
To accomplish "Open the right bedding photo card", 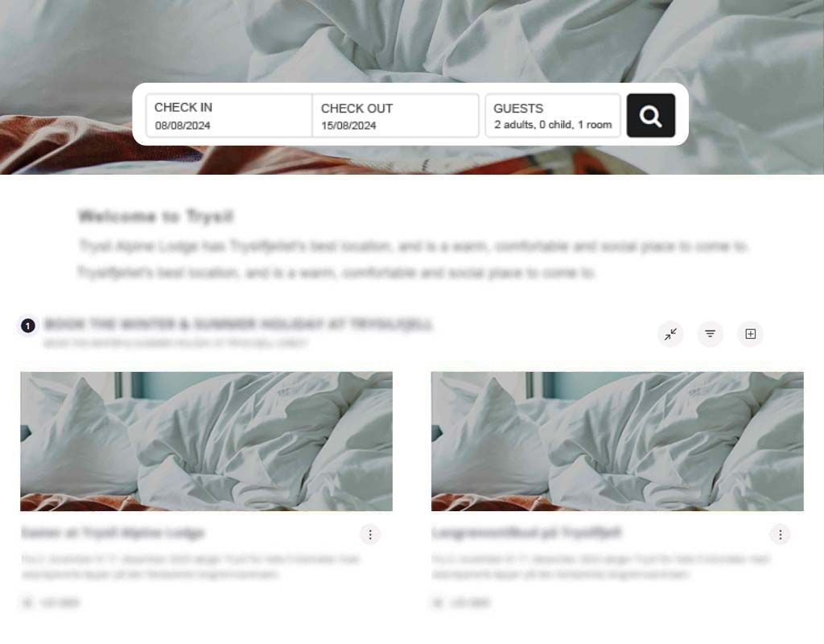I will point(617,441).
